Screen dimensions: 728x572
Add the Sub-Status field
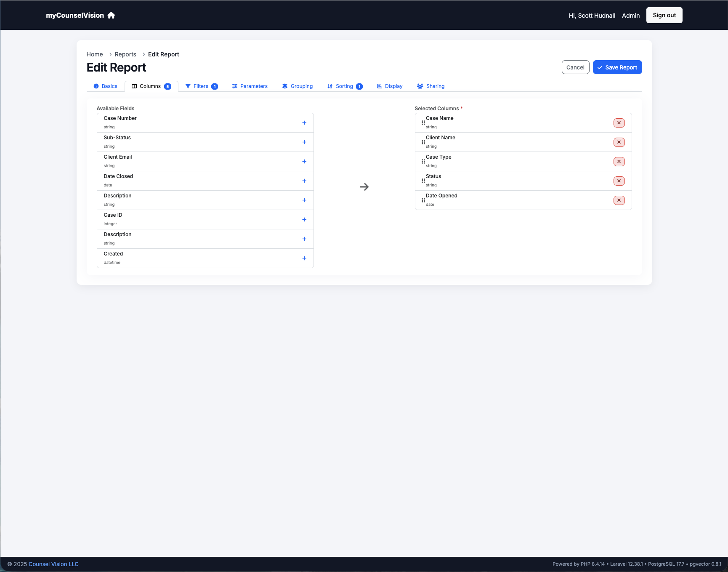click(304, 142)
